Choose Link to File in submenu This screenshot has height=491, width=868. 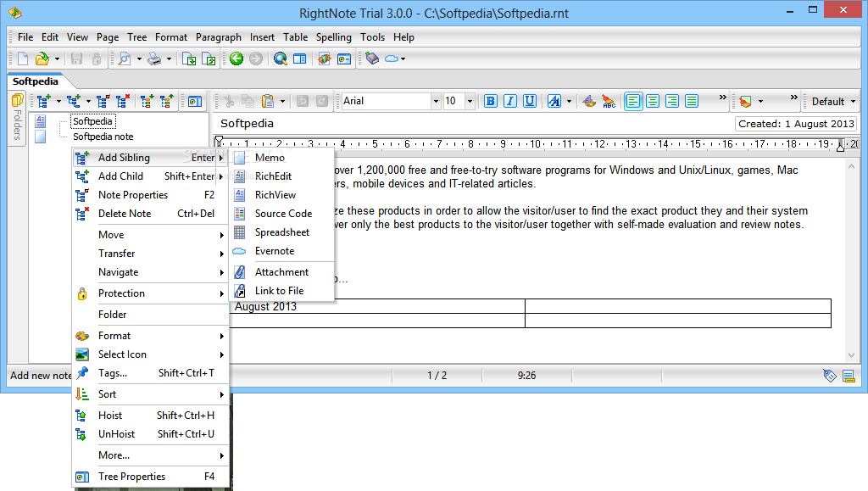(281, 291)
